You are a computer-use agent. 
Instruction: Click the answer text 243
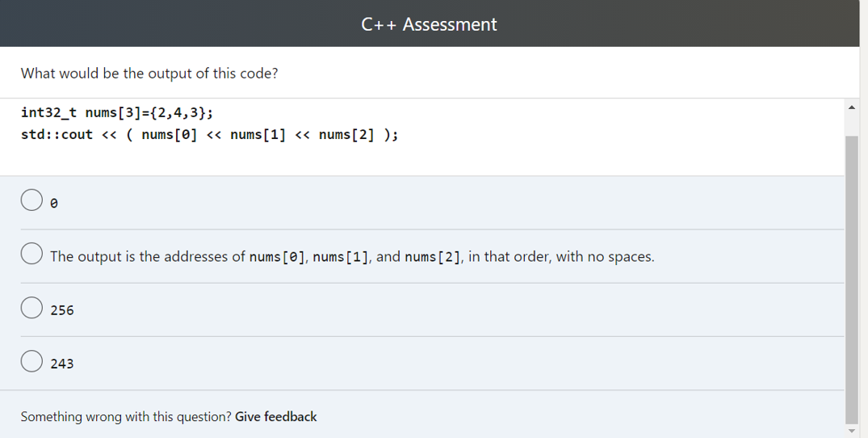62,364
